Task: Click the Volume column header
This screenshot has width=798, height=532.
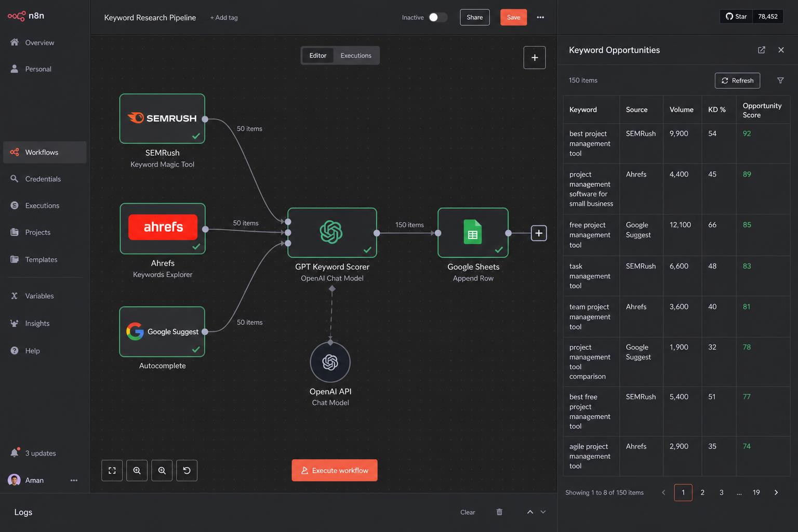Action: tap(682, 110)
